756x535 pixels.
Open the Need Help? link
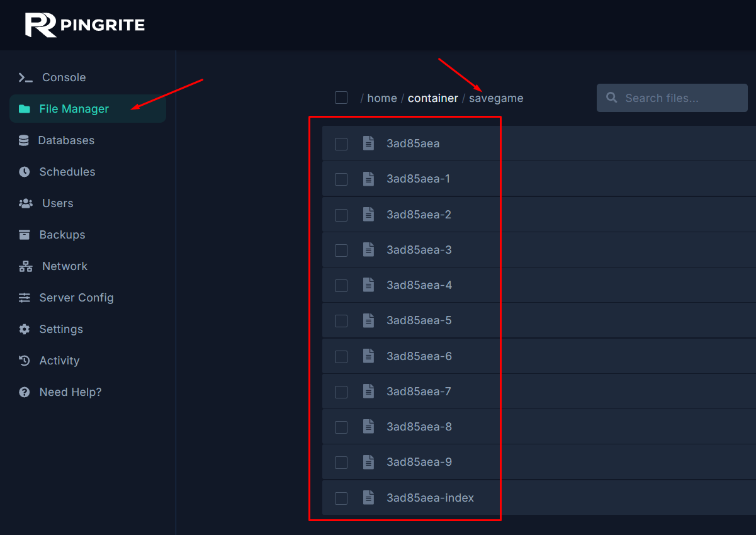pyautogui.click(x=70, y=392)
